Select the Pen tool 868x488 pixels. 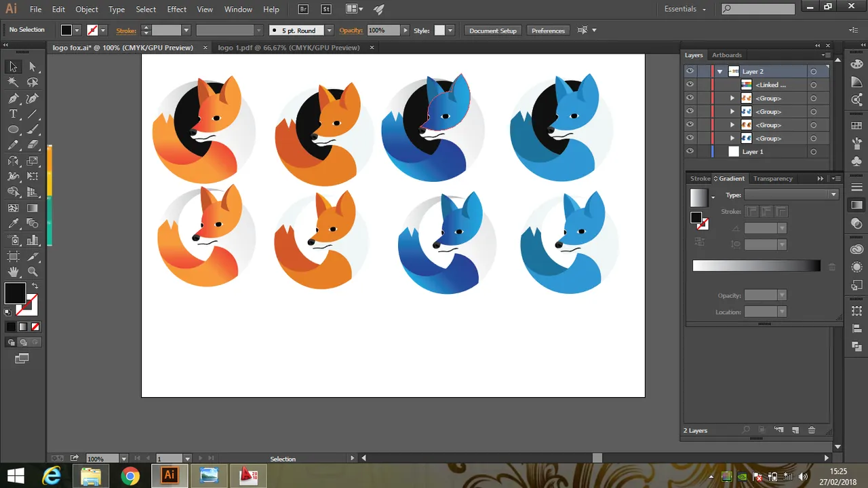point(13,98)
